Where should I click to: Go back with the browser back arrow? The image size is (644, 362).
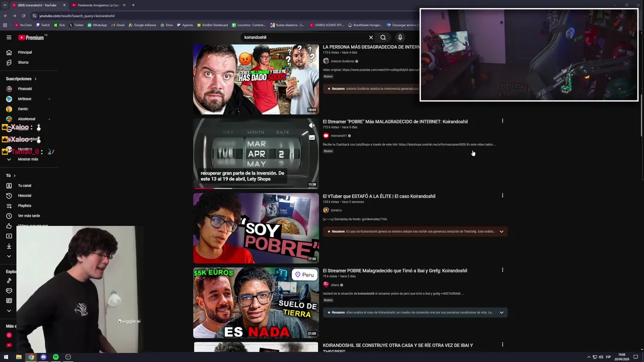coord(6,16)
